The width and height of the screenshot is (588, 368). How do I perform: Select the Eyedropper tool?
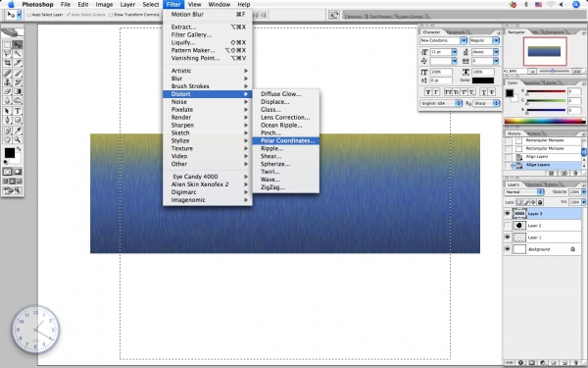(x=18, y=131)
